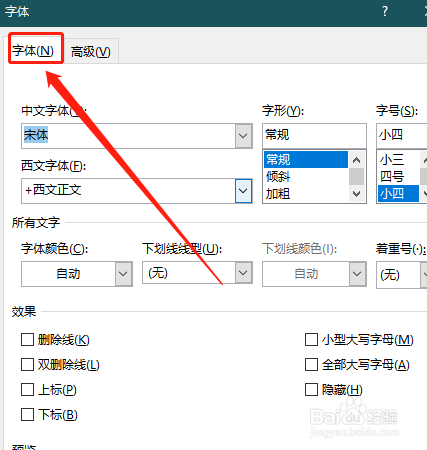Screen dimensions: 427x450
Task: Click the 字形 input box showing 常规
Action: coord(314,136)
